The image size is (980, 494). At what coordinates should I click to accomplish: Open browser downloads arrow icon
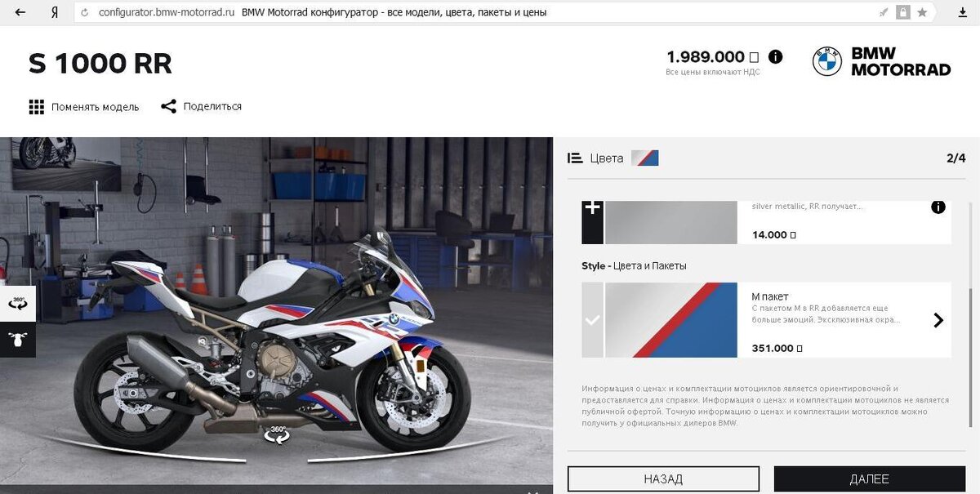coord(961,12)
